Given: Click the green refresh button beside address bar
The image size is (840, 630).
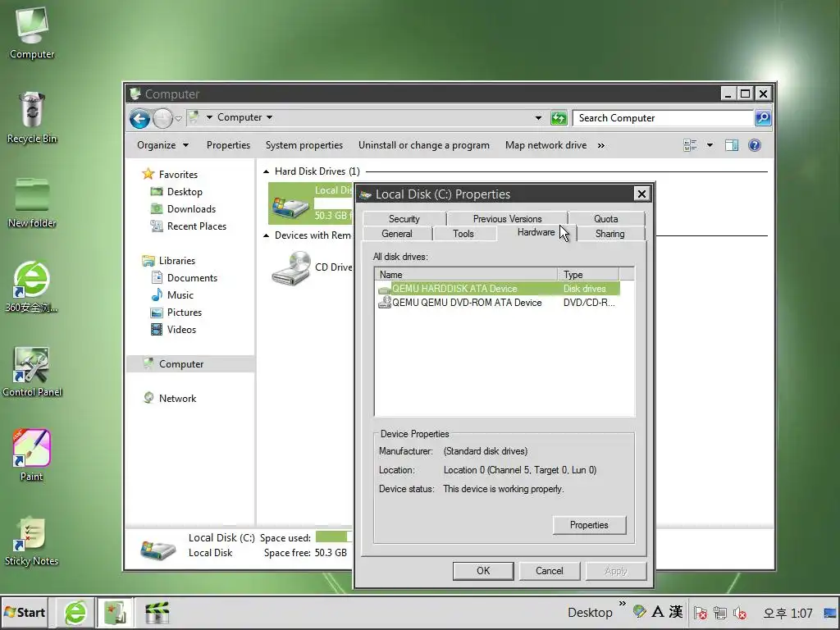Looking at the screenshot, I should click(x=559, y=118).
